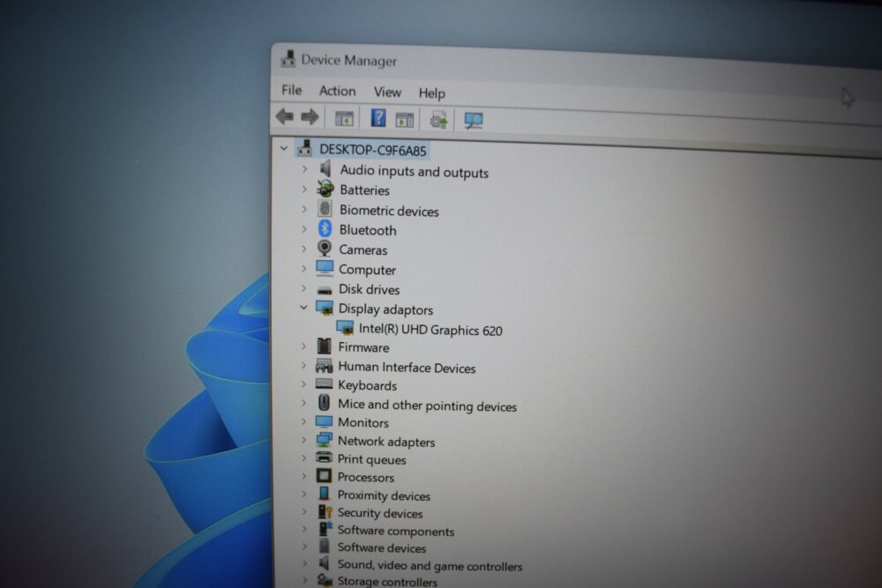Open the Help menu
The image size is (882, 588).
click(432, 93)
